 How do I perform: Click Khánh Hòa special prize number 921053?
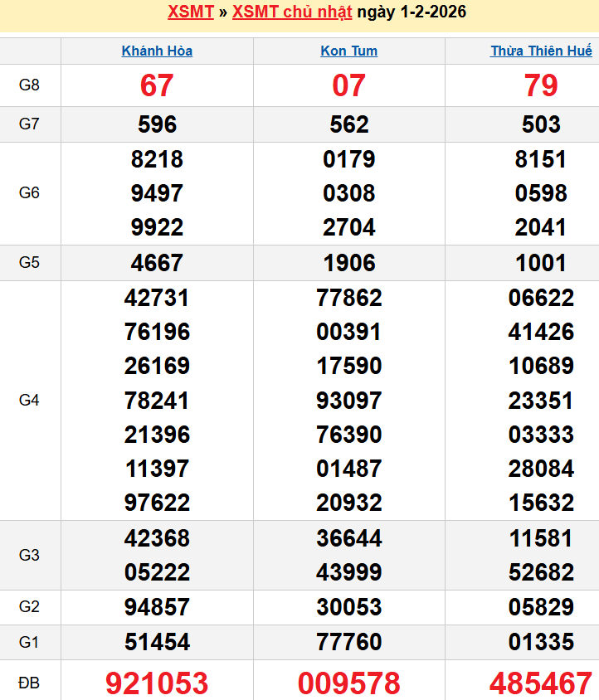click(157, 683)
